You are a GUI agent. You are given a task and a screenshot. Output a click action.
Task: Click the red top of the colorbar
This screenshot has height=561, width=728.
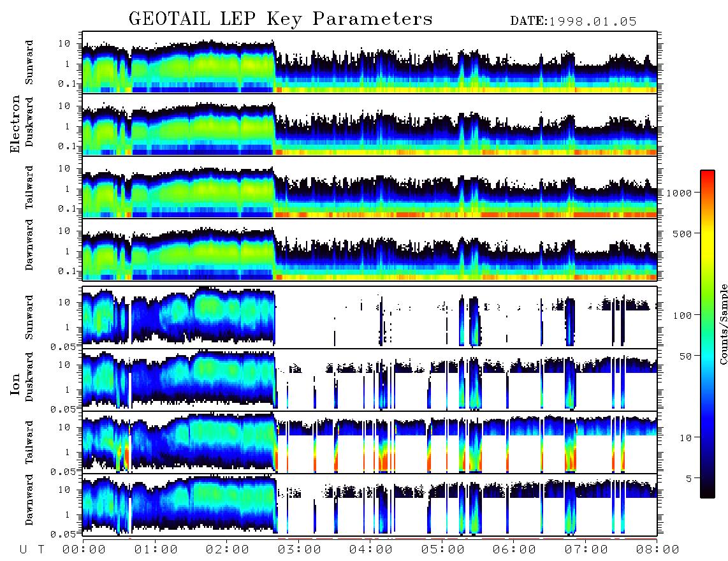(x=708, y=174)
